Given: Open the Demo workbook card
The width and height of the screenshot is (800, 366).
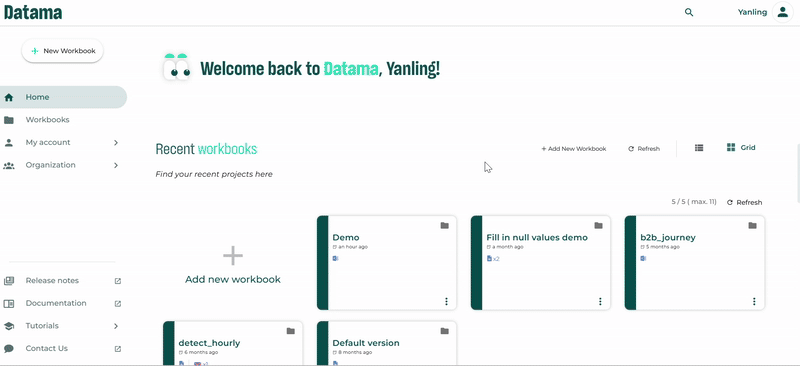Looking at the screenshot, I should pos(387,262).
